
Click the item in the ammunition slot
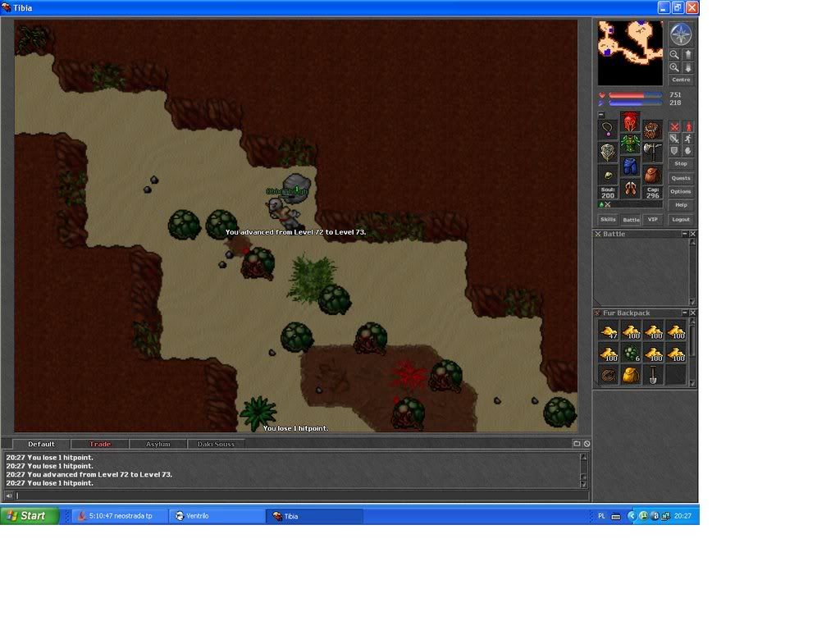(652, 176)
